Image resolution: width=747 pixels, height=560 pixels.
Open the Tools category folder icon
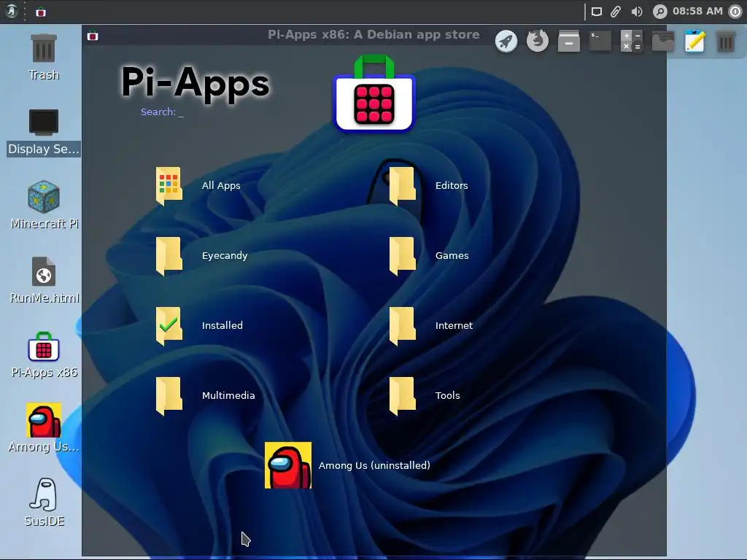403,396
